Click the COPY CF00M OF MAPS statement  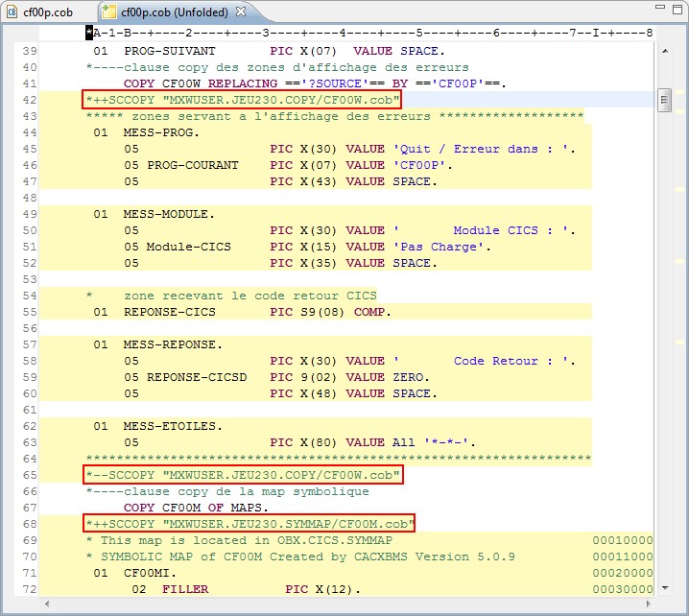(x=196, y=507)
